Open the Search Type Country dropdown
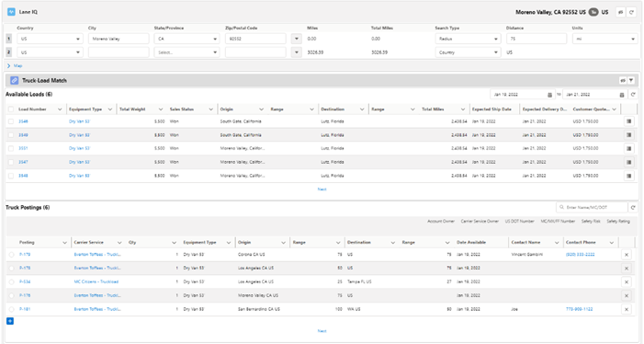The height and width of the screenshot is (344, 644). [468, 52]
